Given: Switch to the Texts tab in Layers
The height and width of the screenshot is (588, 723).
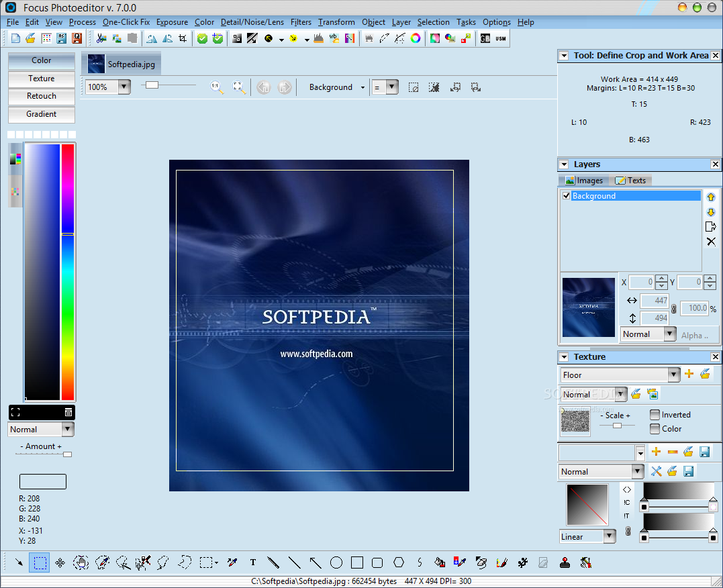Looking at the screenshot, I should (631, 181).
